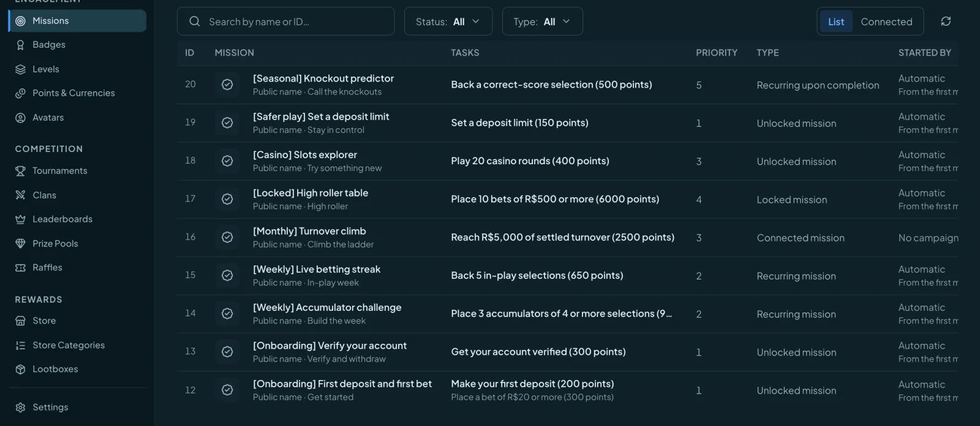Toggle status check for High roller table
980x426 pixels.
(227, 199)
